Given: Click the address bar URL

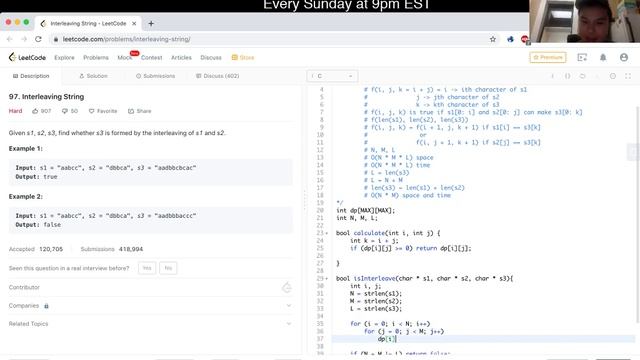Looking at the screenshot, I should click(x=127, y=39).
